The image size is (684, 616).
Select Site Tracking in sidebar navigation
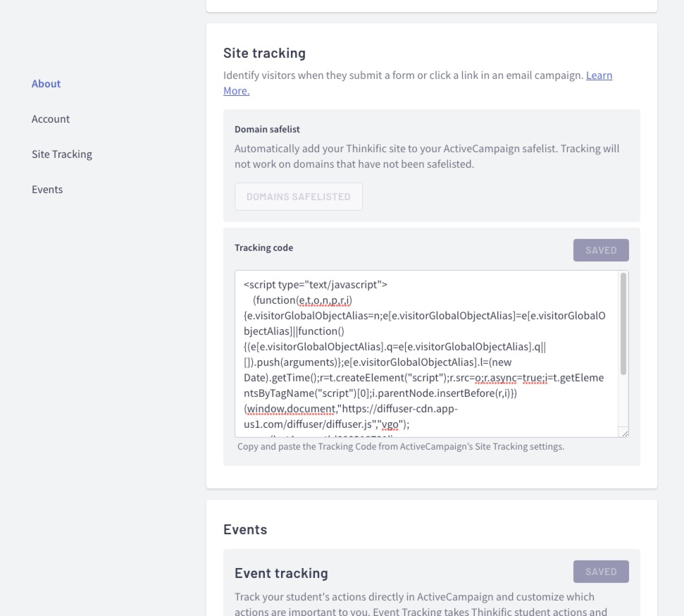click(62, 154)
